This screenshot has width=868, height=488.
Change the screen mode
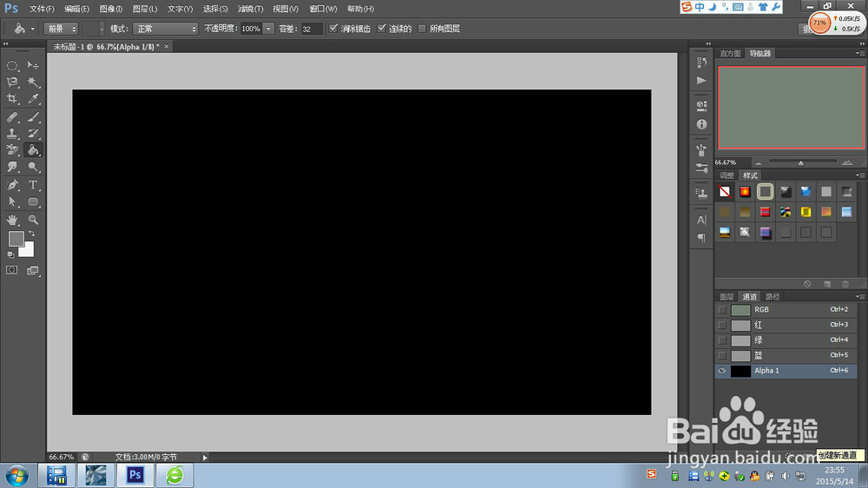click(33, 270)
